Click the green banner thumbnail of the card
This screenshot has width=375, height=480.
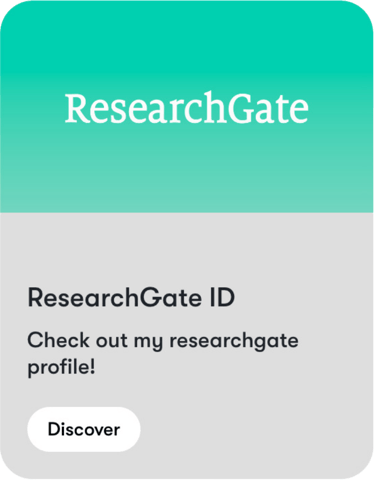coord(187,106)
